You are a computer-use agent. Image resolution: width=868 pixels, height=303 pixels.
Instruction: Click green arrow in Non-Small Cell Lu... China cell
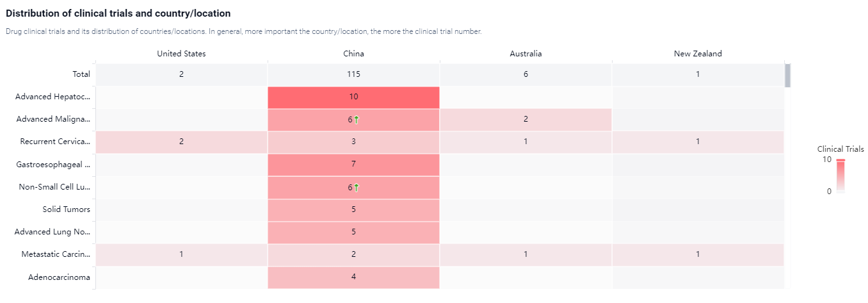click(x=357, y=188)
